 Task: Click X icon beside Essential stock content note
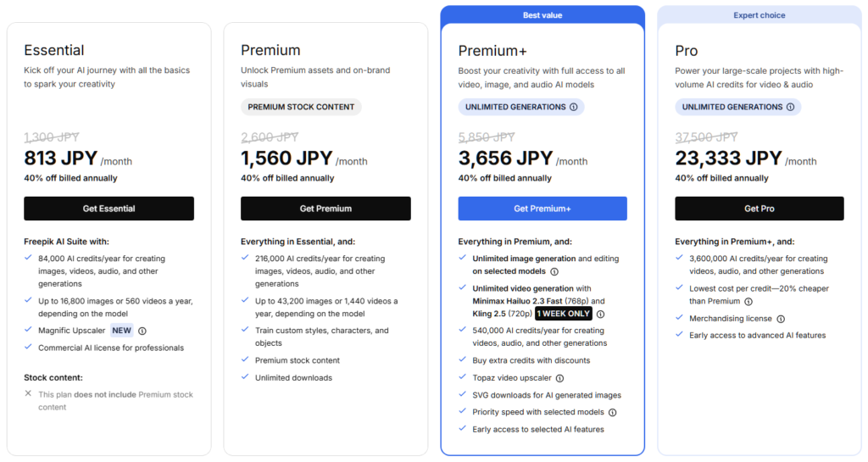tap(28, 393)
